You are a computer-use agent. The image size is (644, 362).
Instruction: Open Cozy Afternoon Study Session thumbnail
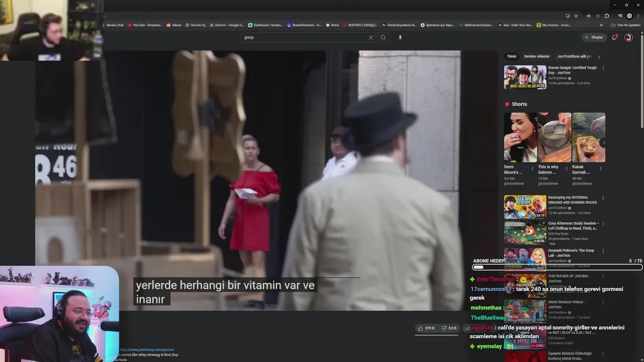click(x=525, y=233)
